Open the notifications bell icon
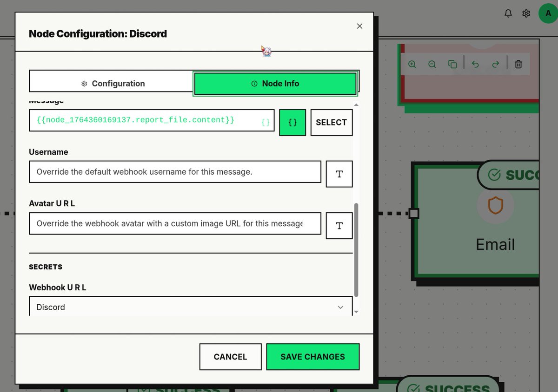The image size is (558, 392). click(508, 13)
